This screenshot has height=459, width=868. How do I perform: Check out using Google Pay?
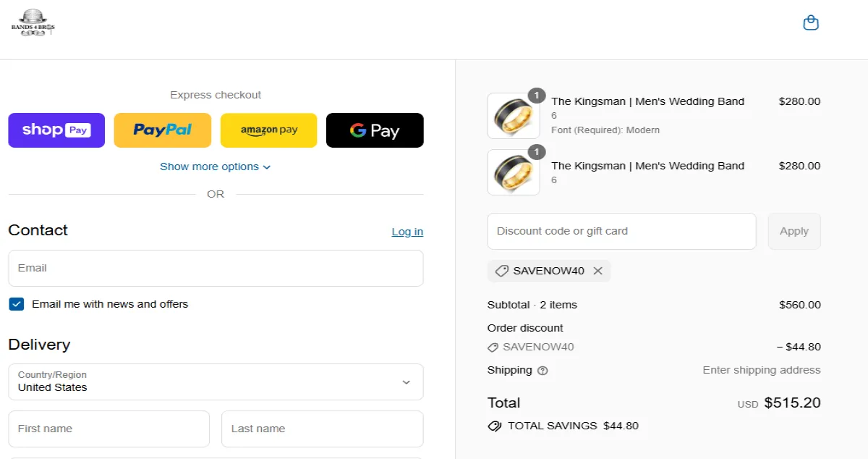click(x=375, y=130)
